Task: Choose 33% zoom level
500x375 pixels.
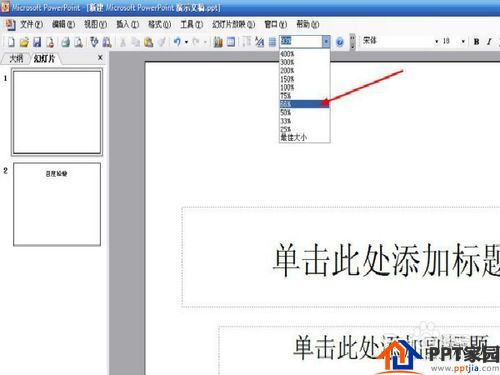Action: pos(305,121)
